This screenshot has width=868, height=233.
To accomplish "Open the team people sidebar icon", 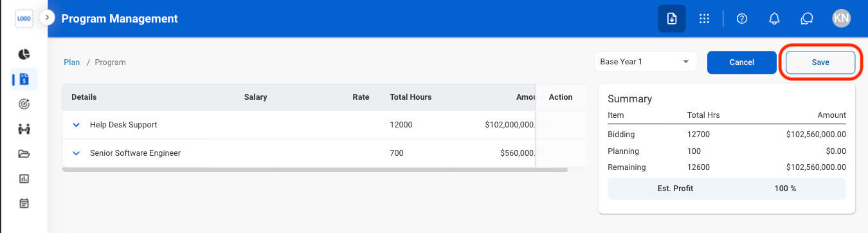I will point(24,129).
